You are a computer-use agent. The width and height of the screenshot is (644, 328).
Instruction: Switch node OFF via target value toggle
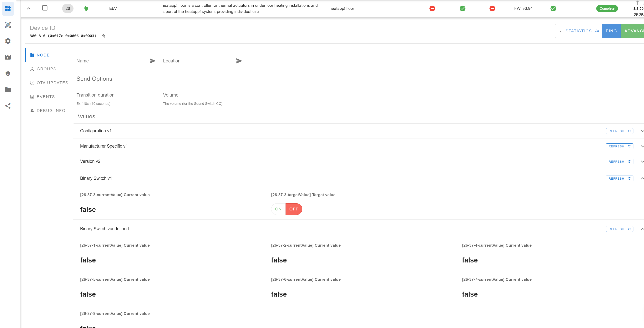click(x=294, y=209)
